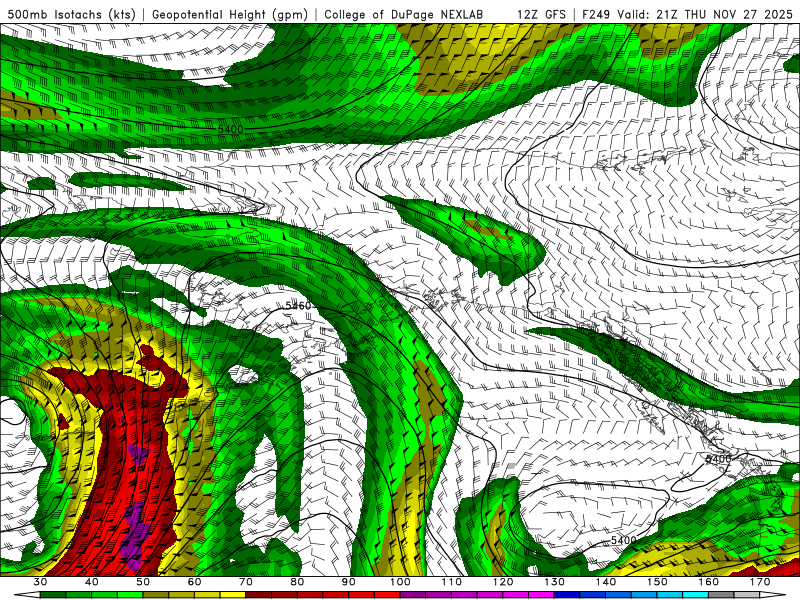Click the 160 value on the color bar scale
The height and width of the screenshot is (600, 800).
709,582
